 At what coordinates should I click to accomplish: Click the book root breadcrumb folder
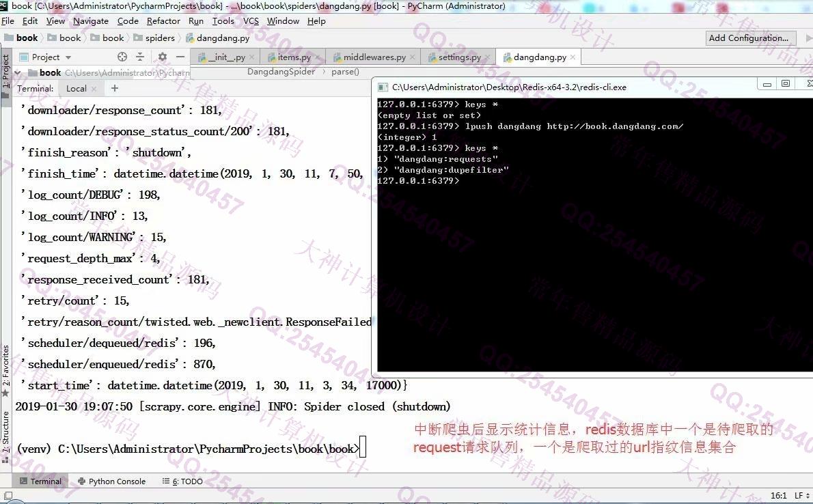click(x=21, y=38)
